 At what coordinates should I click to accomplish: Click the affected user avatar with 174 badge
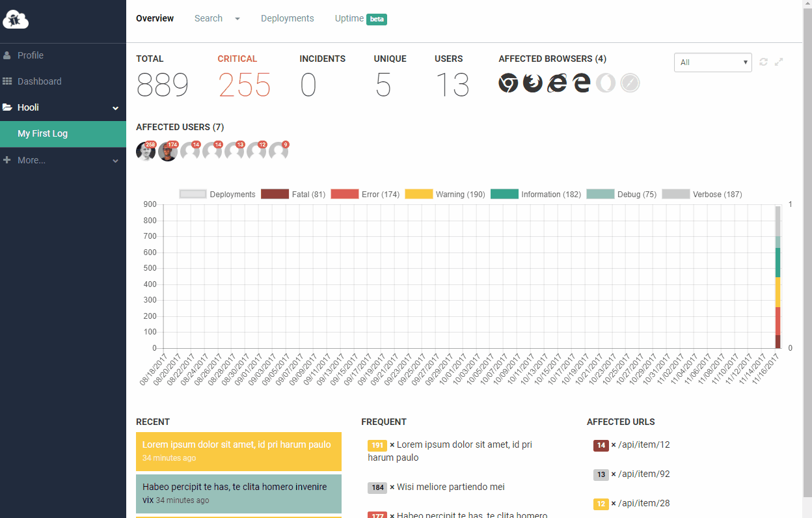click(168, 151)
